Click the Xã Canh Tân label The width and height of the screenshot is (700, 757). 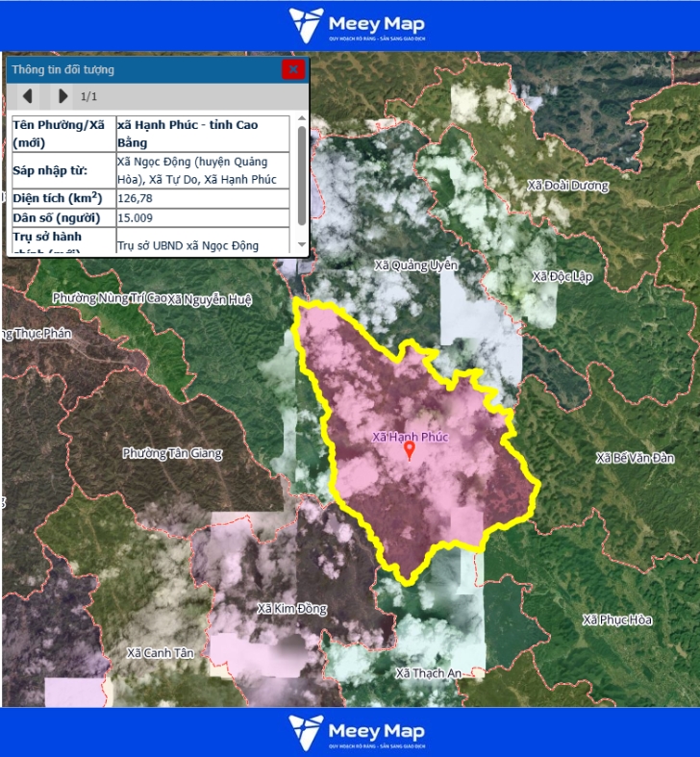point(161,653)
